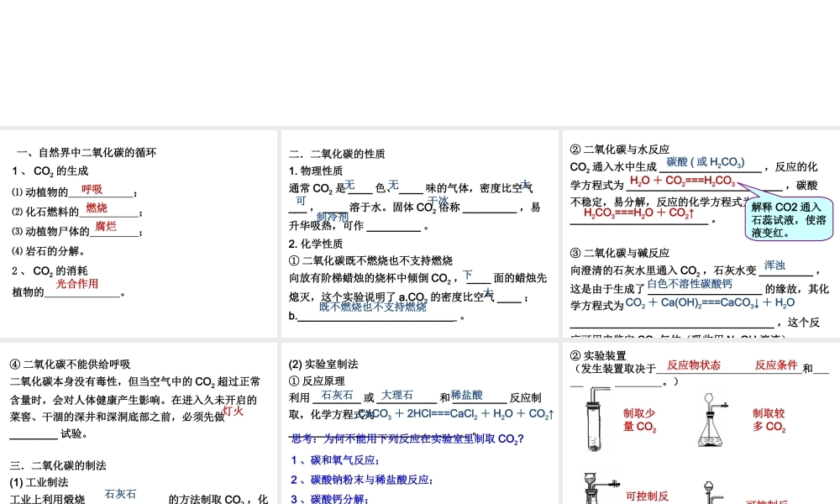Click the item 2、碳酸钠粉末与稀盐酸反应

click(362, 480)
